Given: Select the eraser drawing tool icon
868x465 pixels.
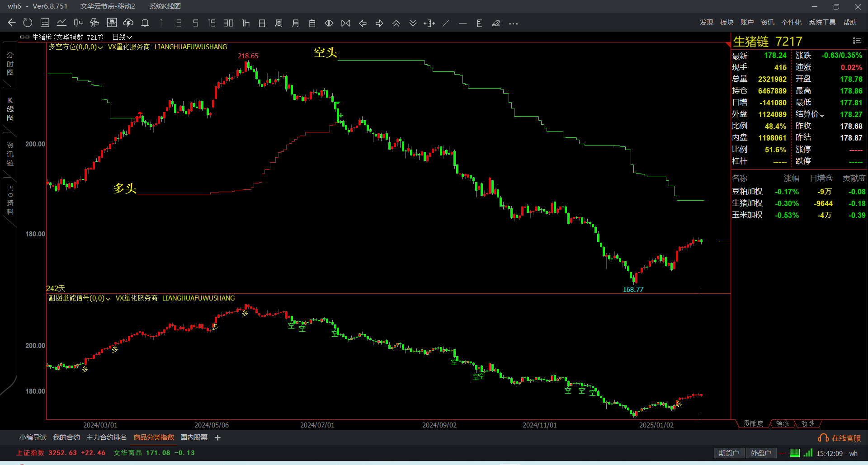Looking at the screenshot, I should pos(496,23).
